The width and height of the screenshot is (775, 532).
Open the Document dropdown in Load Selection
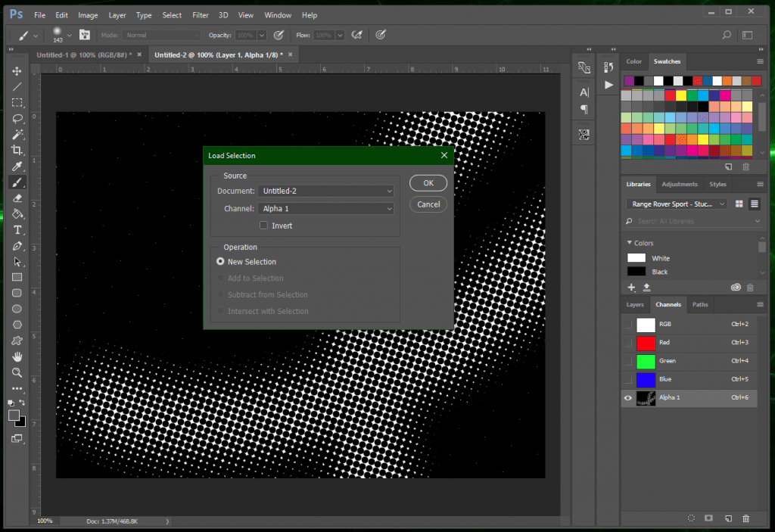325,191
